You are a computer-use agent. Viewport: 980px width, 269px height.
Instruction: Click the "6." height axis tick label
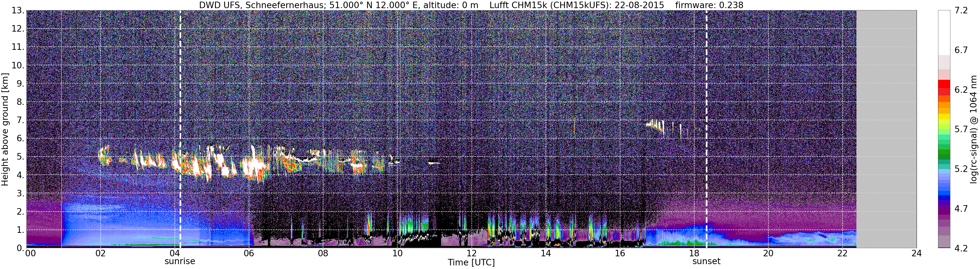pos(20,138)
